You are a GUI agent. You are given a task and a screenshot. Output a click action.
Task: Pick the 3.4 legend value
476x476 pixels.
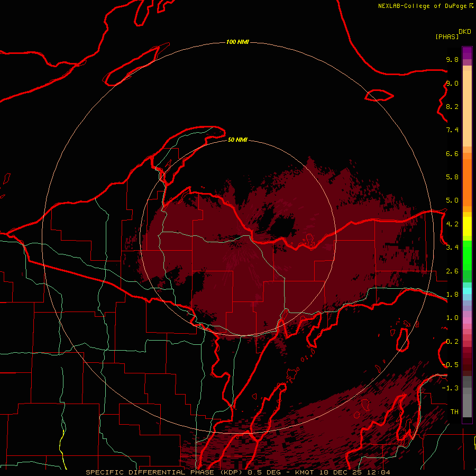452,248
